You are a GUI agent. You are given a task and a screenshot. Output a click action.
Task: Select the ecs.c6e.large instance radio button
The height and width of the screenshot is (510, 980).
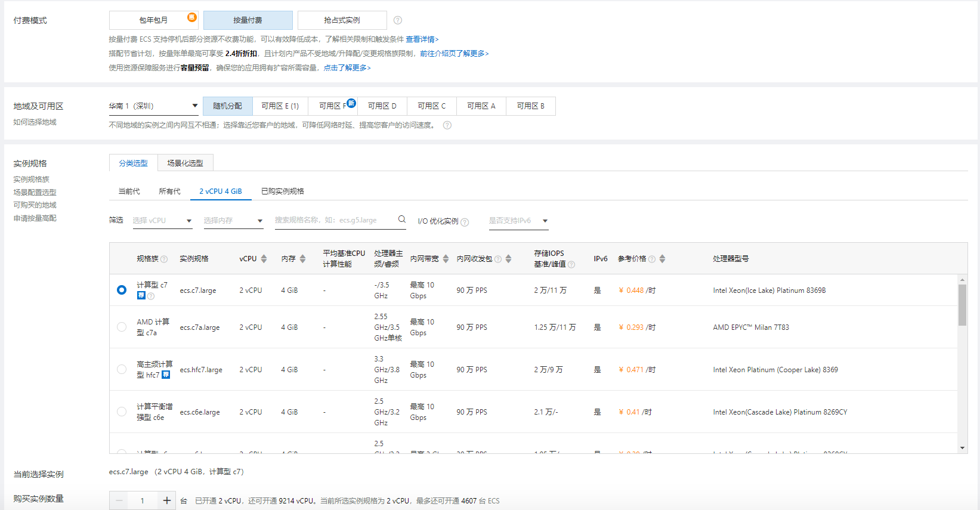122,412
